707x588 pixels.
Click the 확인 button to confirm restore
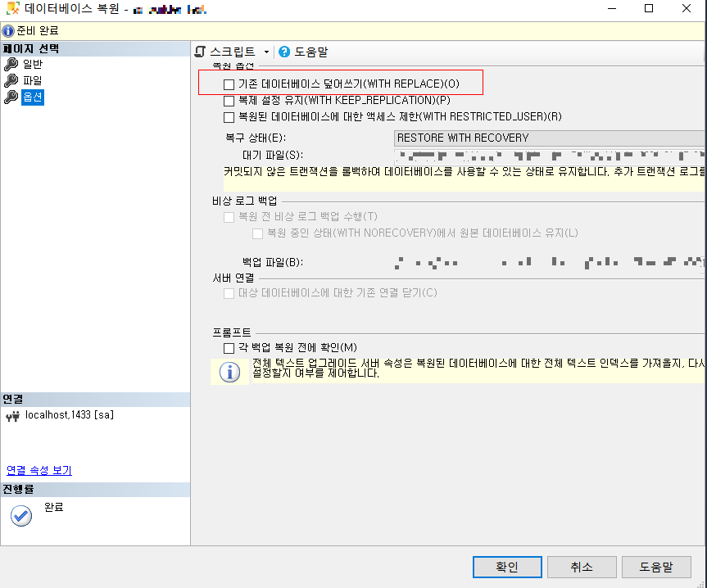[506, 566]
